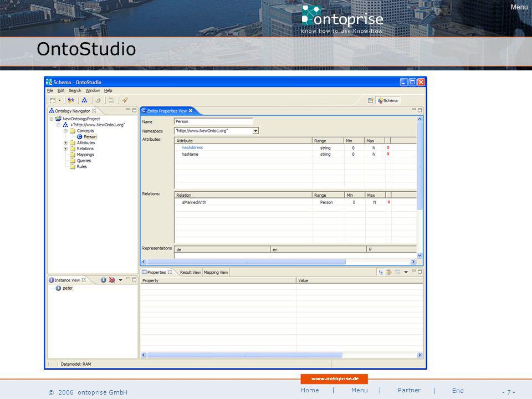Image resolution: width=532 pixels, height=399 pixels.
Task: Click the grayed refresh toolbar icon
Action: click(98, 100)
